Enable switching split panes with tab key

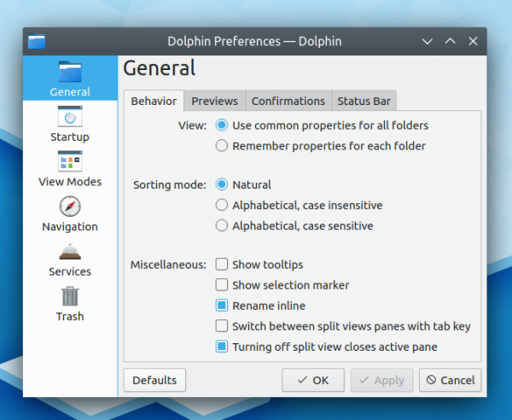[222, 326]
